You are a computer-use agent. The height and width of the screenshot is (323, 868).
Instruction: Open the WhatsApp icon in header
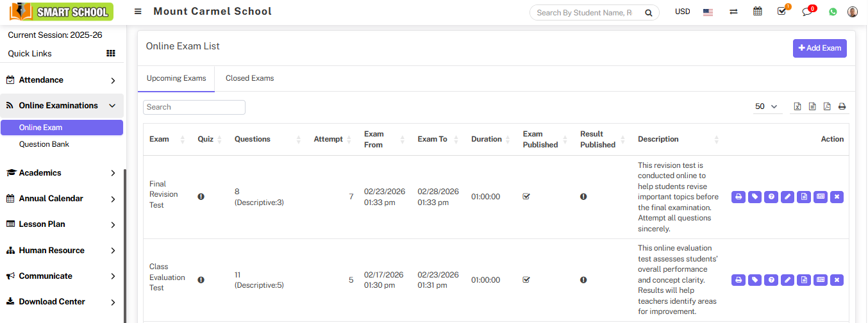(833, 12)
